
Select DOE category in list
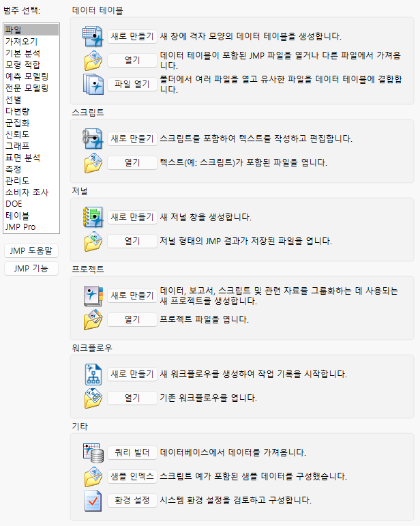(x=31, y=204)
